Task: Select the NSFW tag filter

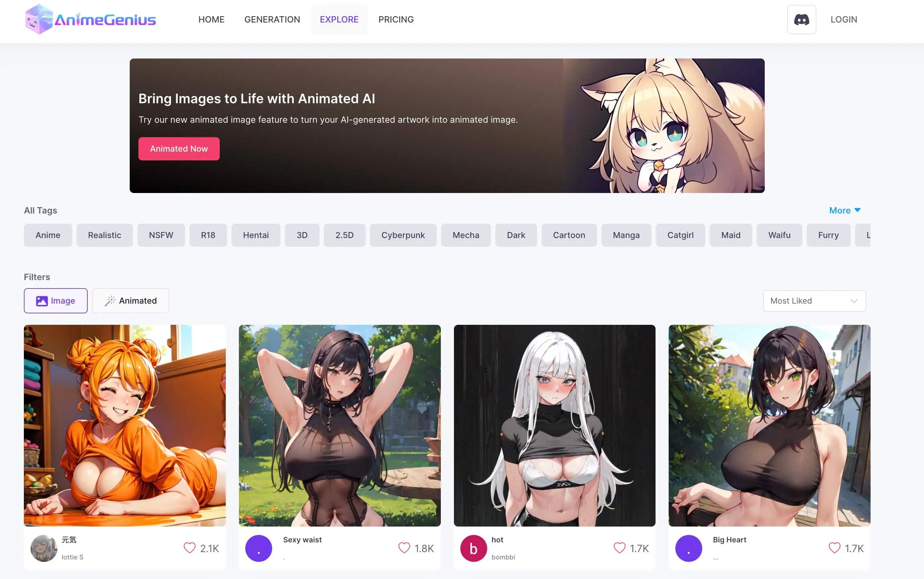Action: coord(161,235)
